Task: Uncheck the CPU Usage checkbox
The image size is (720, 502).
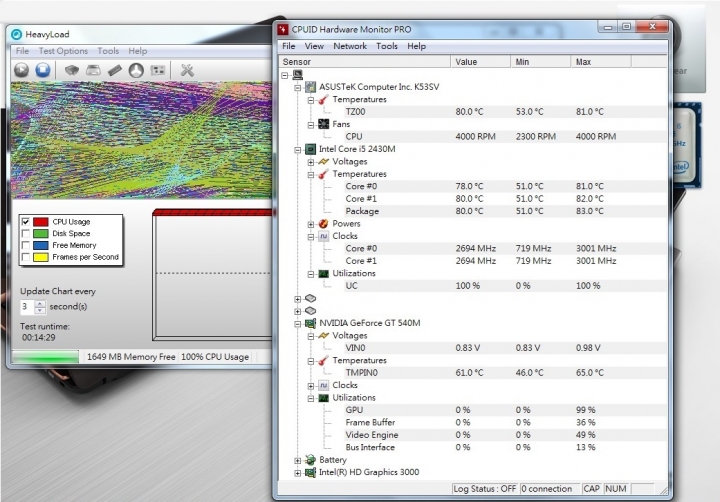Action: (x=26, y=222)
